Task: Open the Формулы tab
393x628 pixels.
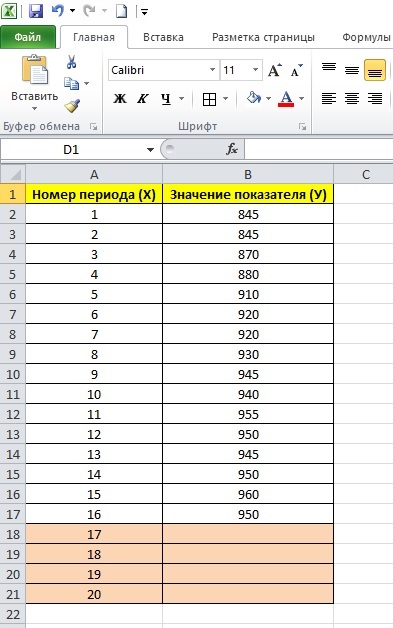Action: pyautogui.click(x=366, y=37)
